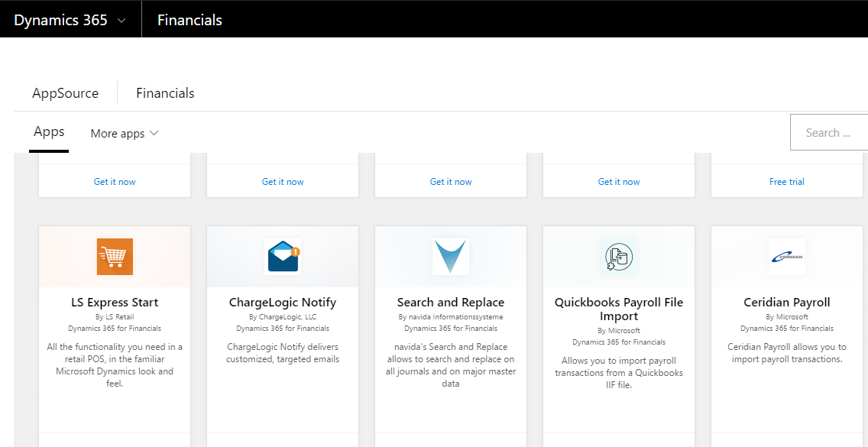Open the More apps dropdown menu
Screen dimensions: 868x447
pyautogui.click(x=125, y=134)
